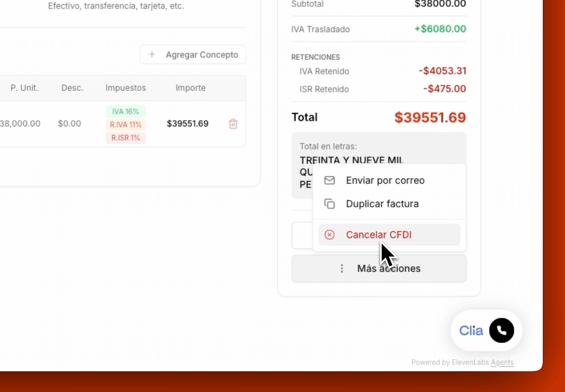Click the red circled-X icon on Cancelar CFDI
Screen dimensions: 565x392
coord(330,235)
